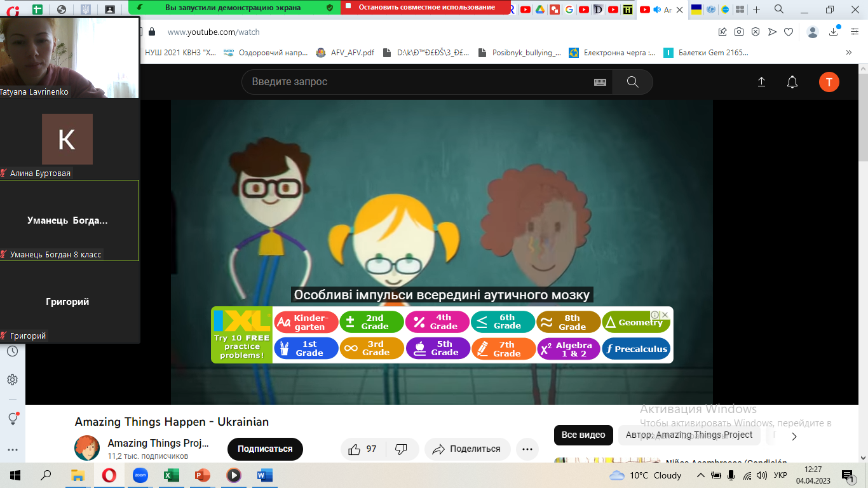Click the Поделиться share button
Viewport: 868px width, 488px height.
[x=467, y=449]
